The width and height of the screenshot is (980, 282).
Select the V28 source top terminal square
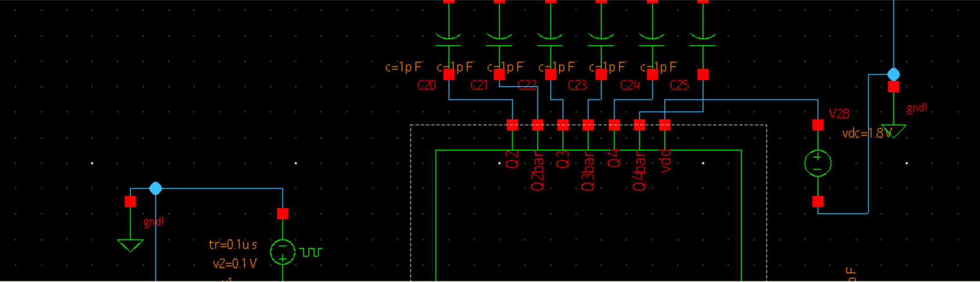(818, 125)
